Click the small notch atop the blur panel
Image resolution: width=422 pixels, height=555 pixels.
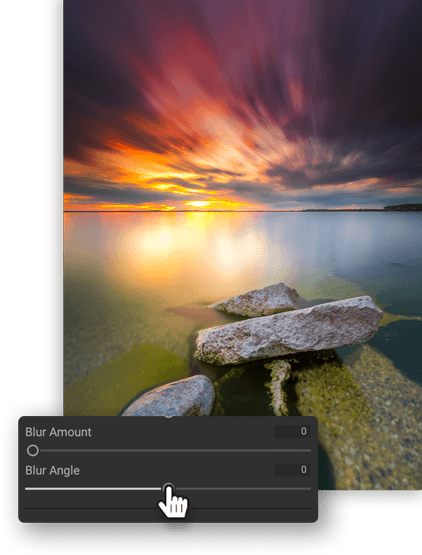[169, 416]
